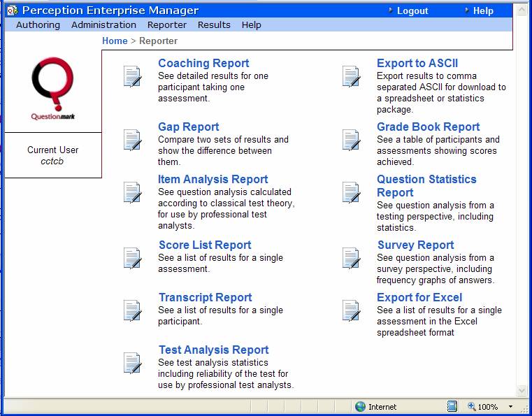Screen dimensions: 532x416
Task: Click the Gap Report document icon
Action: pyautogui.click(x=132, y=140)
